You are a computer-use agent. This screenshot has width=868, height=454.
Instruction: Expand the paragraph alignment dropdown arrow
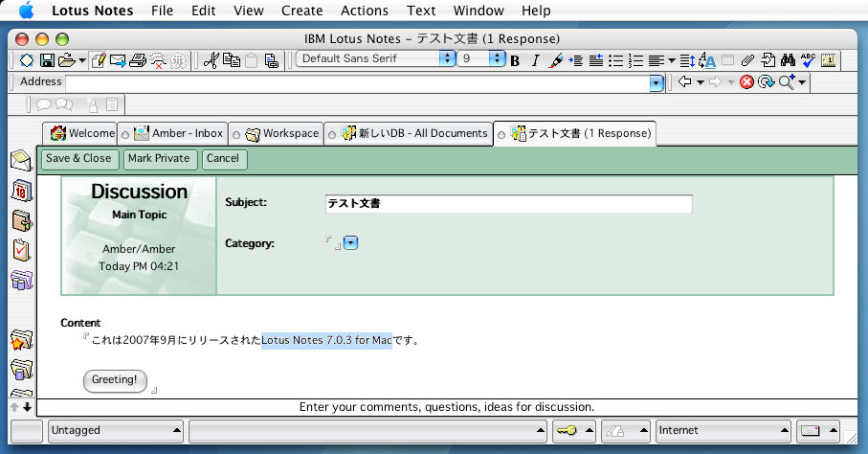click(x=672, y=61)
